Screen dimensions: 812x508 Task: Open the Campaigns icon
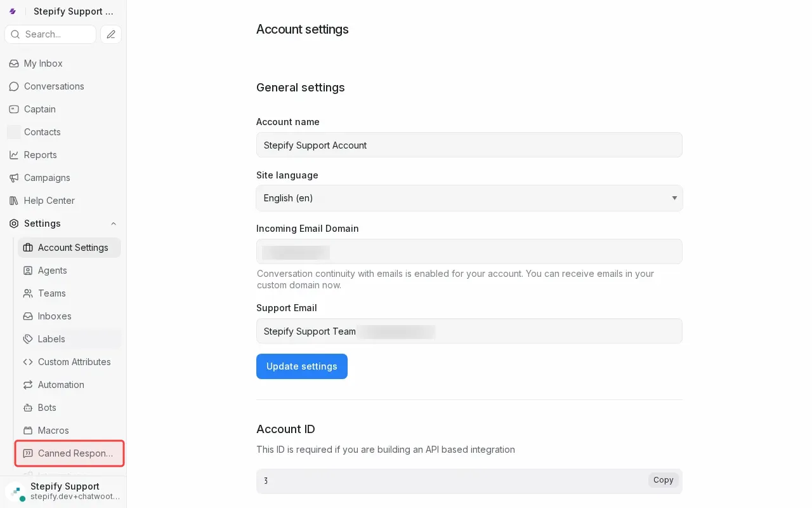[13, 178]
